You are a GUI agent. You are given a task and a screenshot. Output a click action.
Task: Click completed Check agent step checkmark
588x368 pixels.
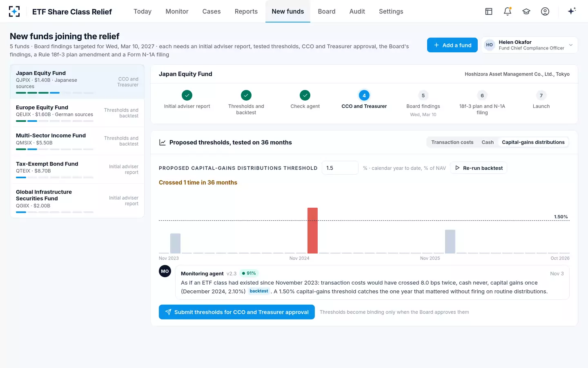305,95
